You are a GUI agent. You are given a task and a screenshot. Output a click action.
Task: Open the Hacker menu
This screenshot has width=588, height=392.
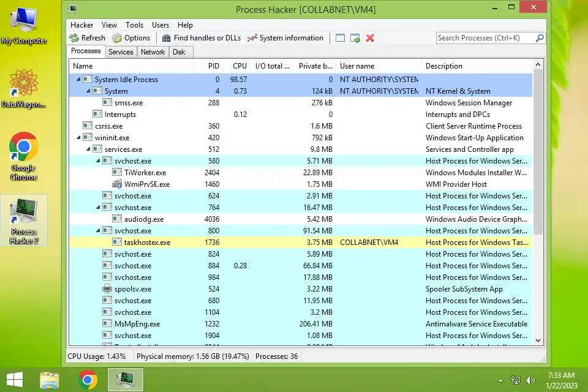[81, 25]
